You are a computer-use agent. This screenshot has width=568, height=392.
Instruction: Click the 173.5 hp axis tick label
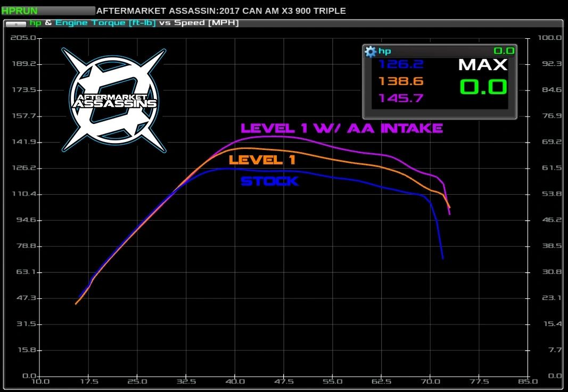pos(24,90)
